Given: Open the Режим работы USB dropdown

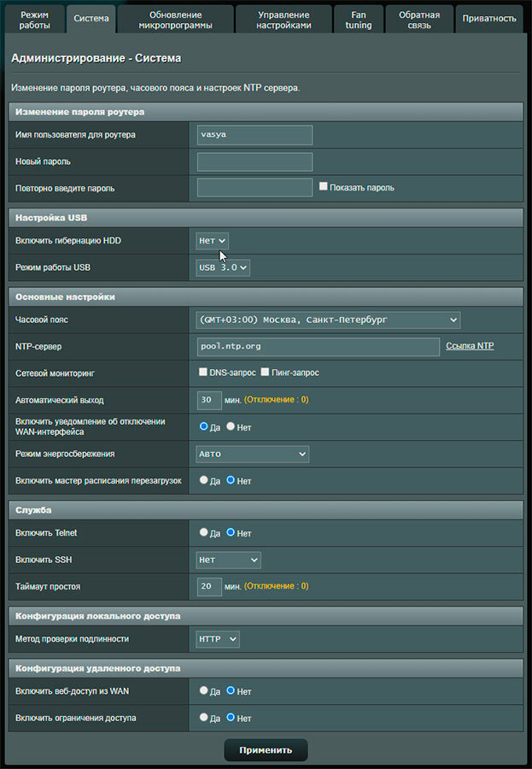Looking at the screenshot, I should click(223, 267).
